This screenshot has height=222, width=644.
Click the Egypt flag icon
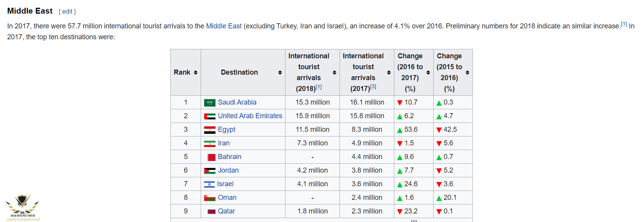pos(210,130)
